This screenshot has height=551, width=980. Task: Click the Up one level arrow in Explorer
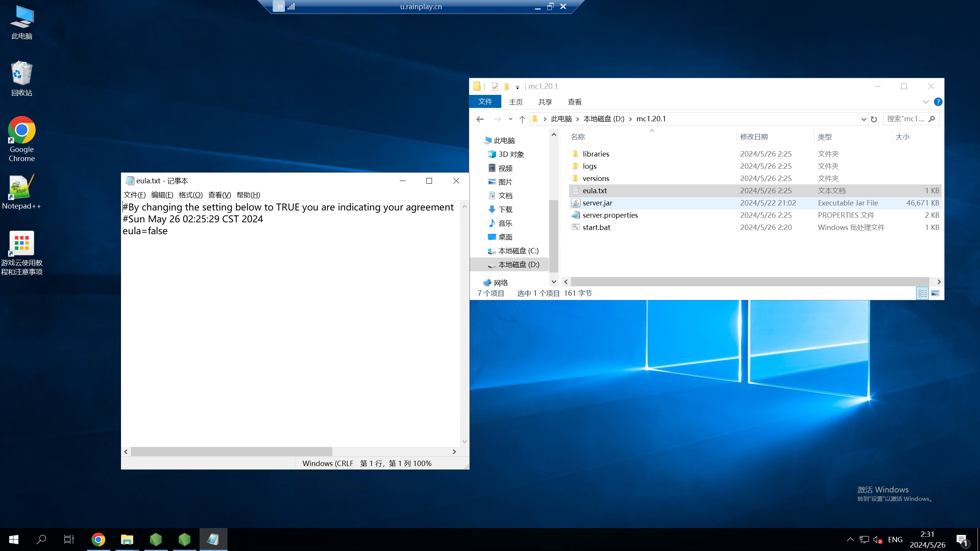pos(522,119)
